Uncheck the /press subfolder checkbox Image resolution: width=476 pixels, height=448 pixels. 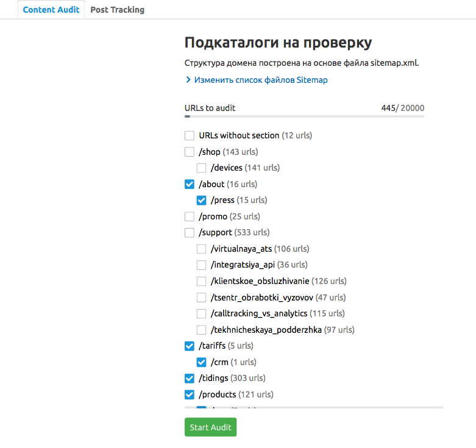[202, 200]
